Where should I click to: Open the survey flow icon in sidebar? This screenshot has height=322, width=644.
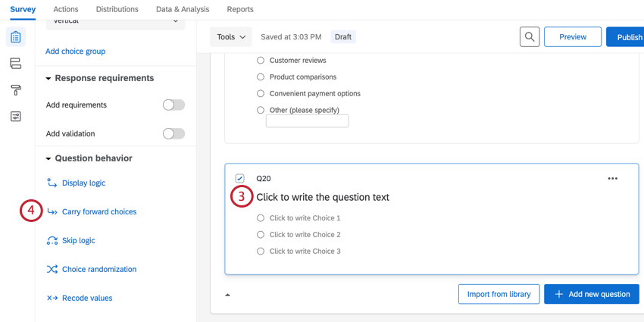(x=16, y=64)
